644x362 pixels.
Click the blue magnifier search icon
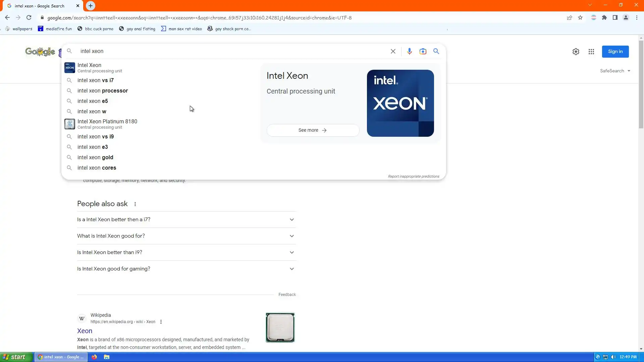436,51
